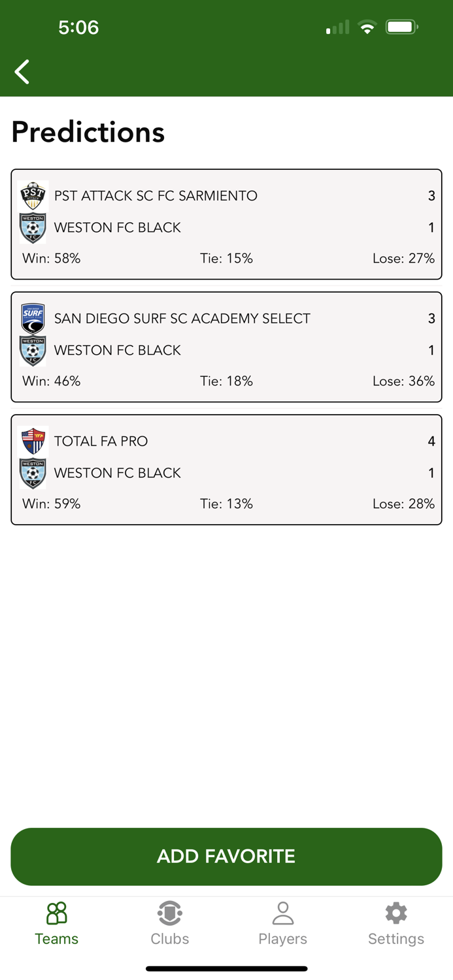This screenshot has height=980, width=453.
Task: Tap the Lose 36% statistic
Action: (403, 381)
